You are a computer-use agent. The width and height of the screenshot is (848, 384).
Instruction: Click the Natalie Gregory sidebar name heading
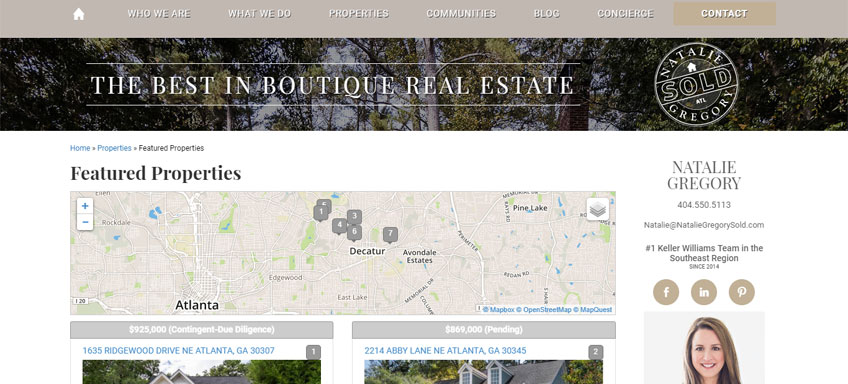point(704,175)
